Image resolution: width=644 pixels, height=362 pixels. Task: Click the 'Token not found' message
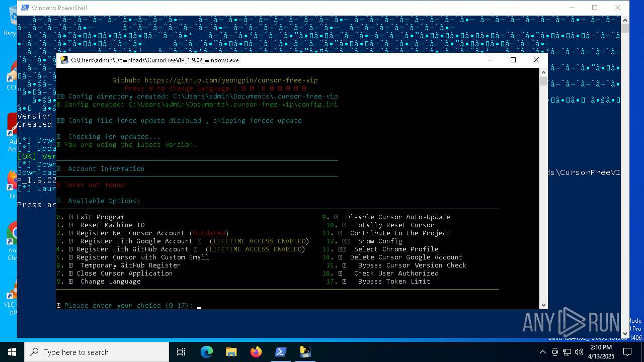pos(95,185)
